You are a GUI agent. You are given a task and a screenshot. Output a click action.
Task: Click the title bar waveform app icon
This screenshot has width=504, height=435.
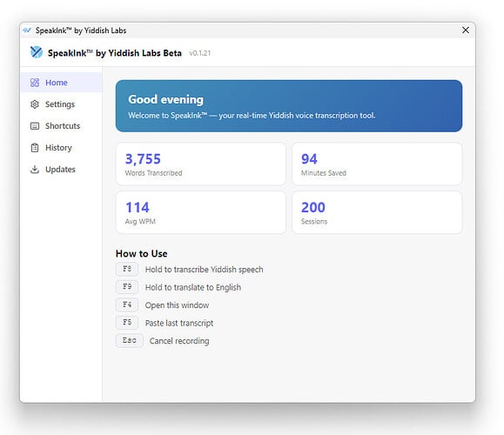click(27, 30)
